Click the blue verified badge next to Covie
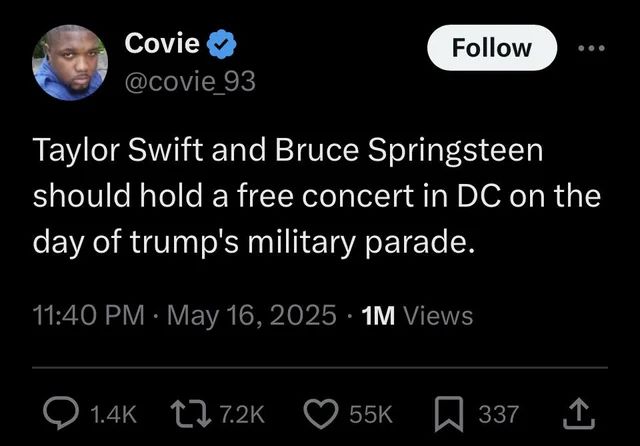This screenshot has width=640, height=446. coord(223,44)
